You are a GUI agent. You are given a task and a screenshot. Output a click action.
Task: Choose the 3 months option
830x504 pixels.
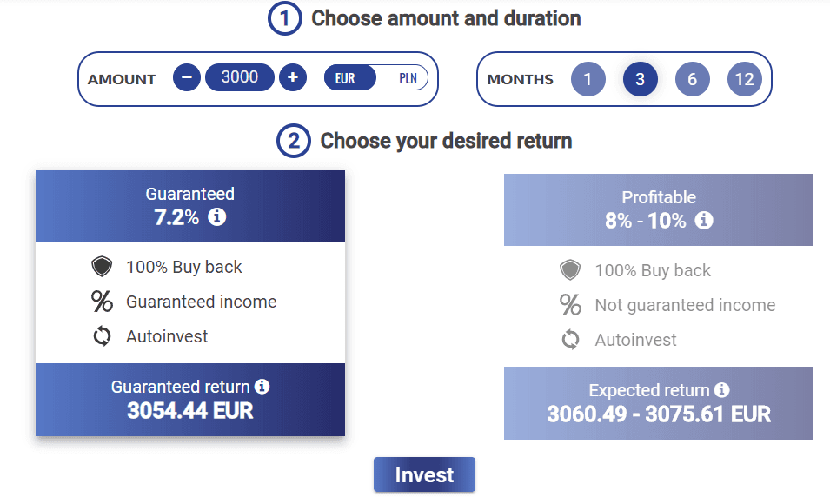click(640, 79)
